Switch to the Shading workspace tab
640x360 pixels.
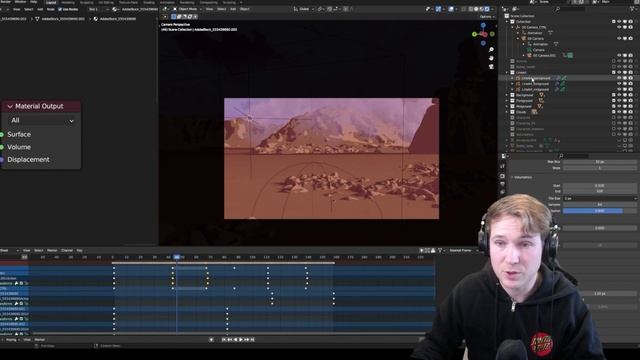149,2
